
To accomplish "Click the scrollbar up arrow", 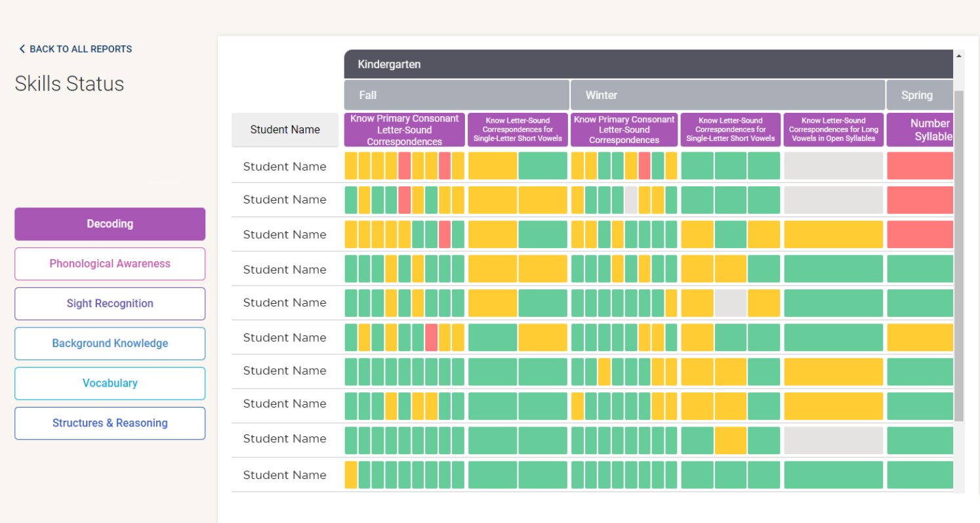I will coord(959,56).
